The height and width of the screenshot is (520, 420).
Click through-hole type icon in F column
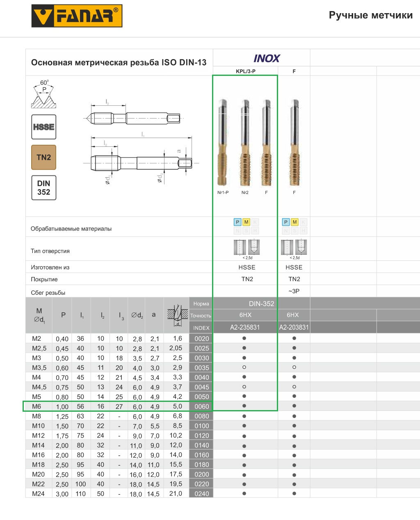point(287,247)
